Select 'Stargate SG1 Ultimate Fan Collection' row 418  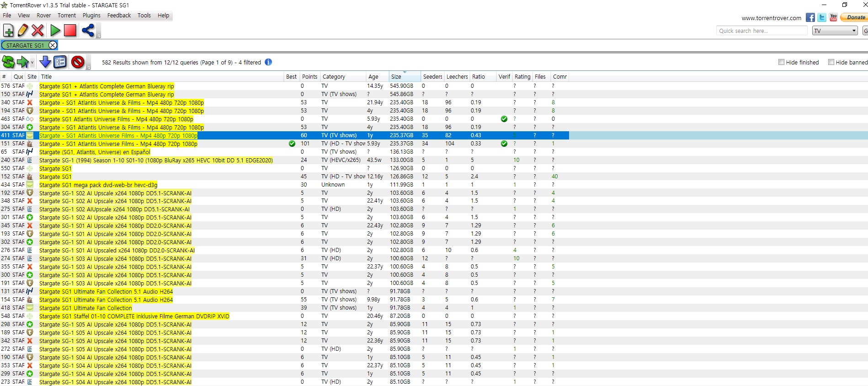[284, 308]
